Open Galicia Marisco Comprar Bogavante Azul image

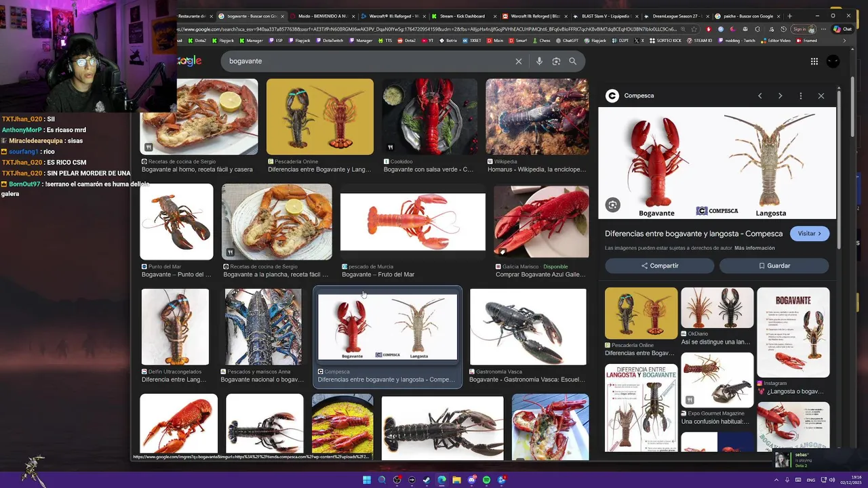click(x=541, y=222)
